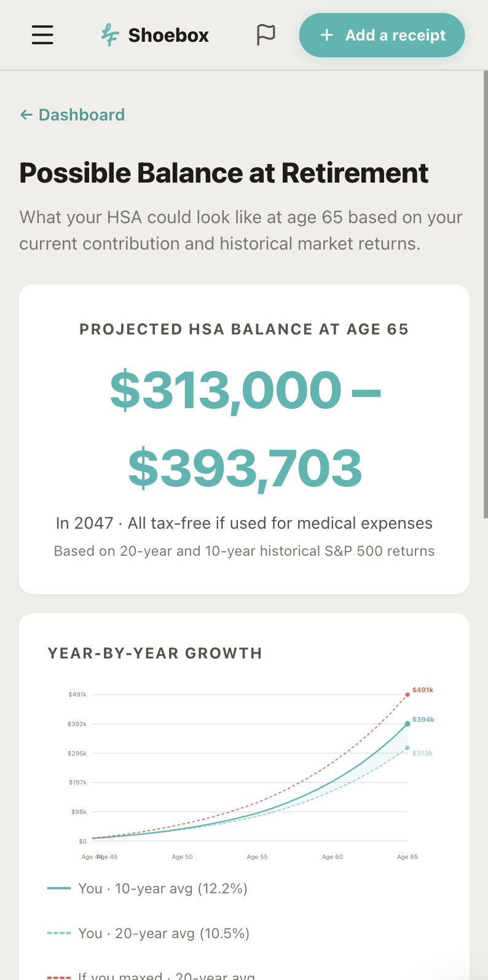Click the Age 55 axis label

click(x=258, y=856)
